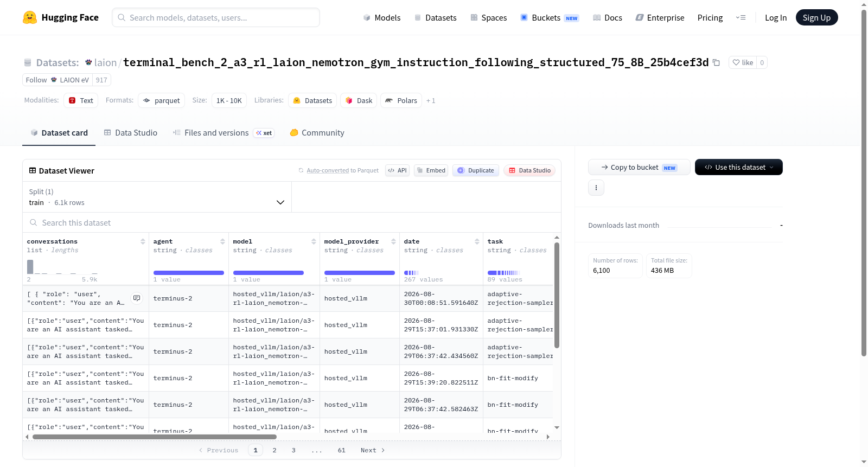Screen dimensions: 868x467
Task: Switch to the Dataset card tab
Action: [x=59, y=133]
